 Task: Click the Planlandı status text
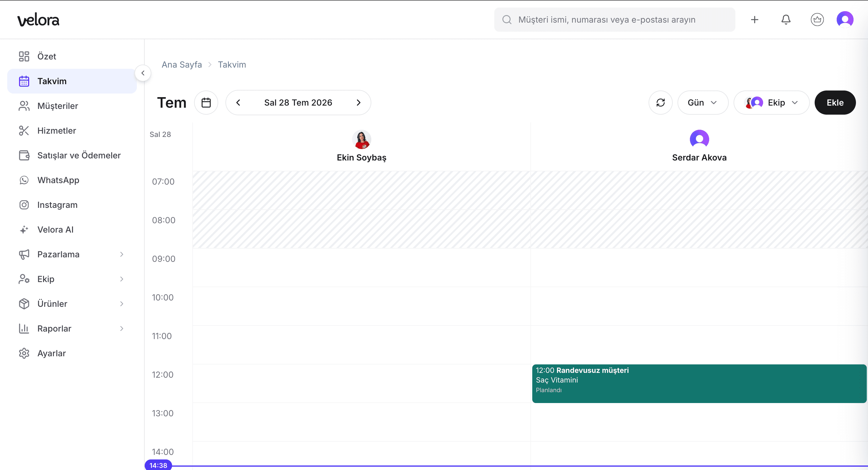tap(549, 390)
